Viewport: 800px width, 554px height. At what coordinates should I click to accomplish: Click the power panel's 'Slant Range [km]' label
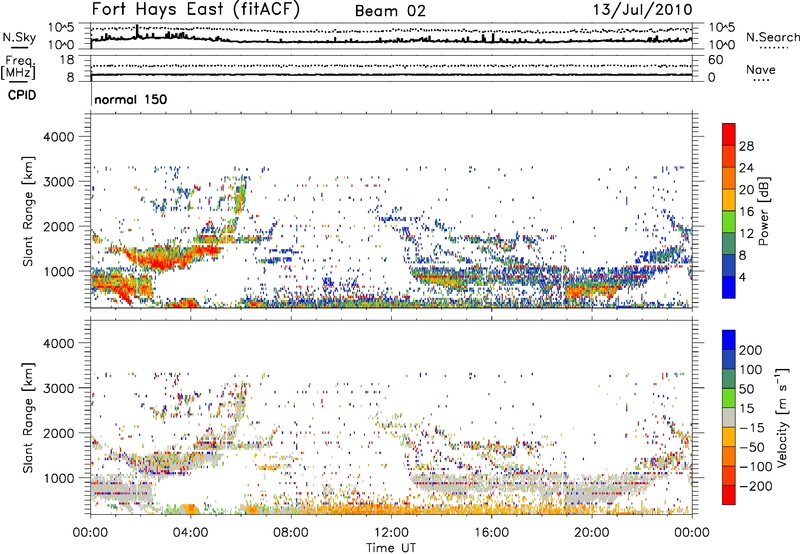pyautogui.click(x=28, y=211)
